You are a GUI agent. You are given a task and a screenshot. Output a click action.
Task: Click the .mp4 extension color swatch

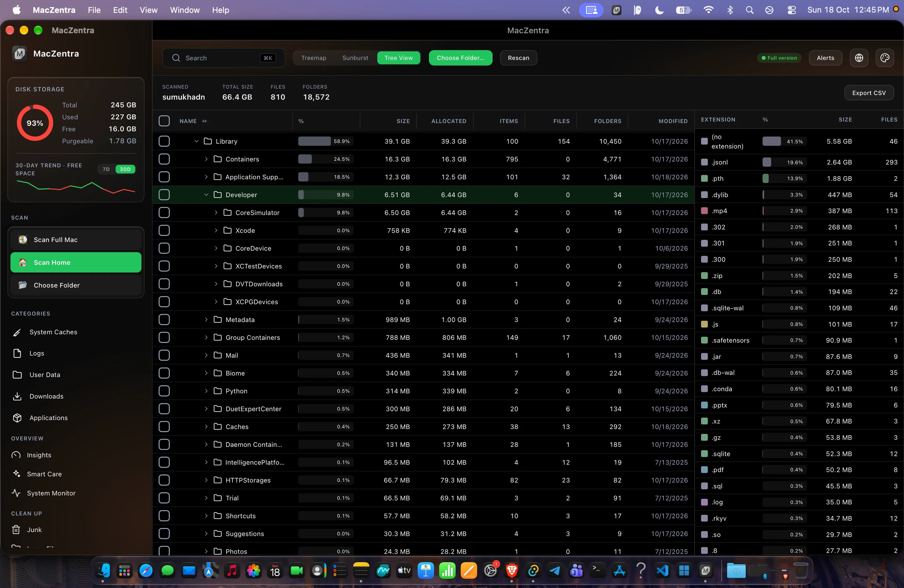[704, 210]
